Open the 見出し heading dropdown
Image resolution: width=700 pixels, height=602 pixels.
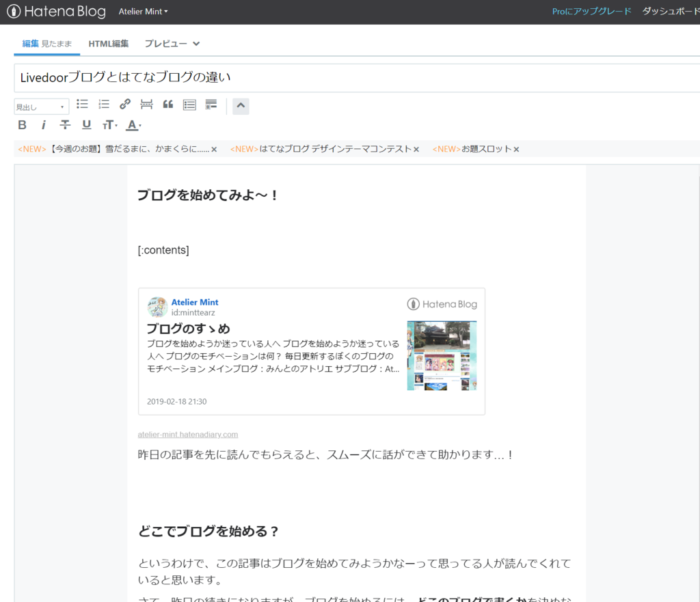41,107
